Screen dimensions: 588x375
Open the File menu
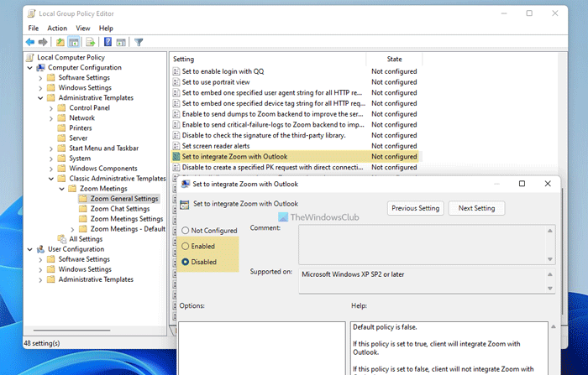coord(34,28)
